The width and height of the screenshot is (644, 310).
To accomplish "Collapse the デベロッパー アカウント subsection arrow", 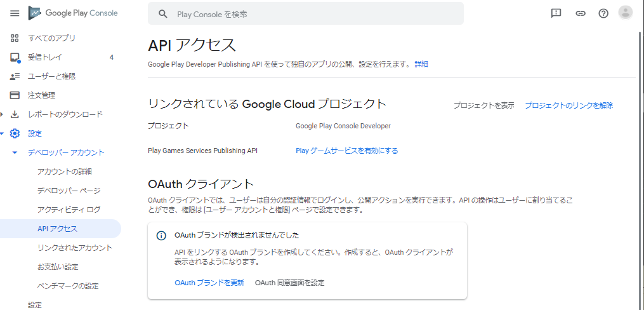I will click(x=15, y=152).
